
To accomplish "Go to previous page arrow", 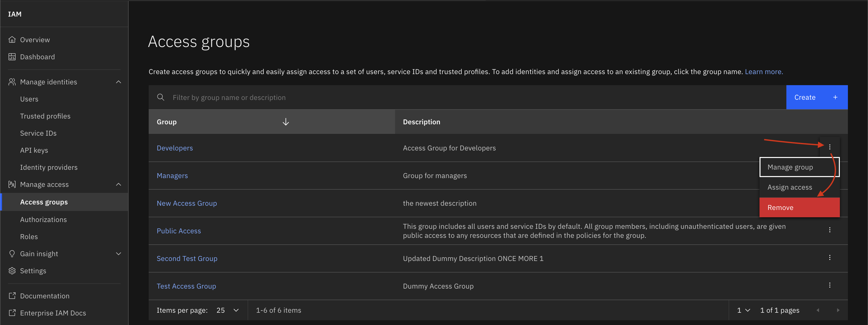I will coord(818,310).
